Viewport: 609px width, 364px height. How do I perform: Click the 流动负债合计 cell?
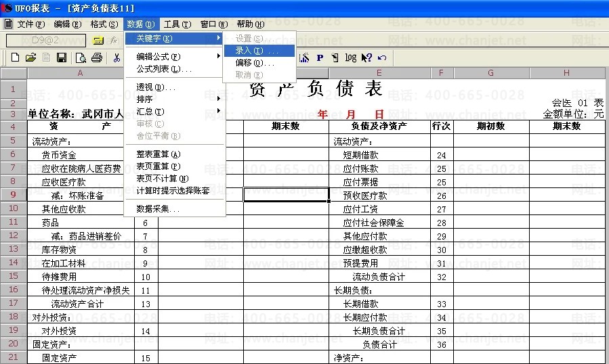point(379,277)
